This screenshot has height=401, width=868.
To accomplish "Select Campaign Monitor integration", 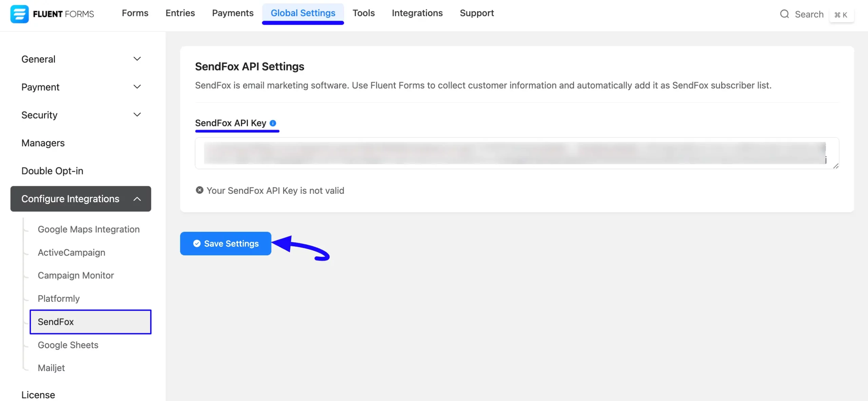I will (76, 275).
